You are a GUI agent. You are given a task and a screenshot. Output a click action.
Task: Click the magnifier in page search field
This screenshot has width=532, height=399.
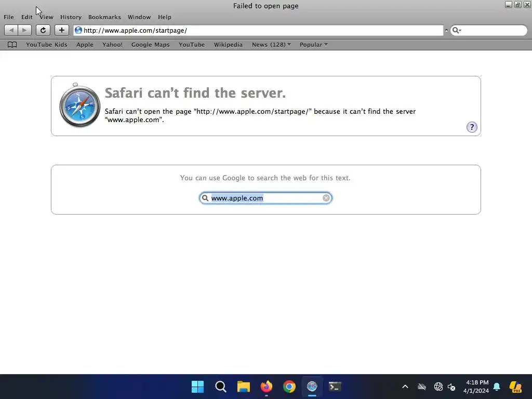tap(205, 198)
